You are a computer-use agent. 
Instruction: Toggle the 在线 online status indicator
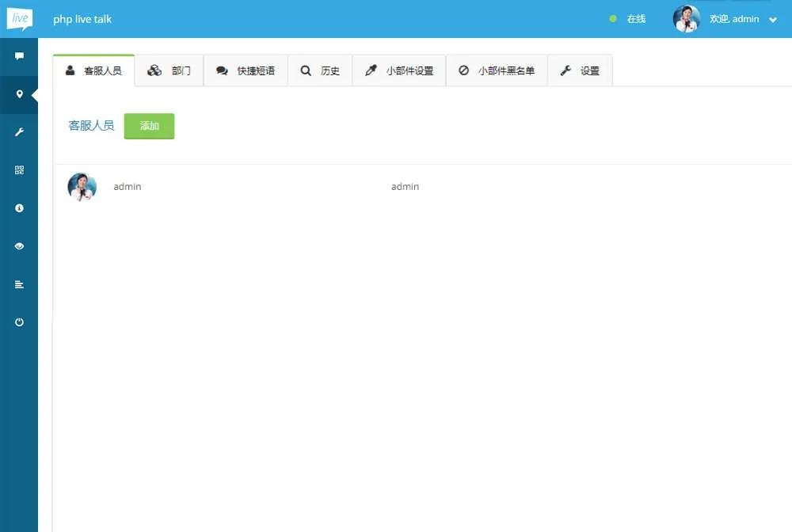pyautogui.click(x=628, y=19)
